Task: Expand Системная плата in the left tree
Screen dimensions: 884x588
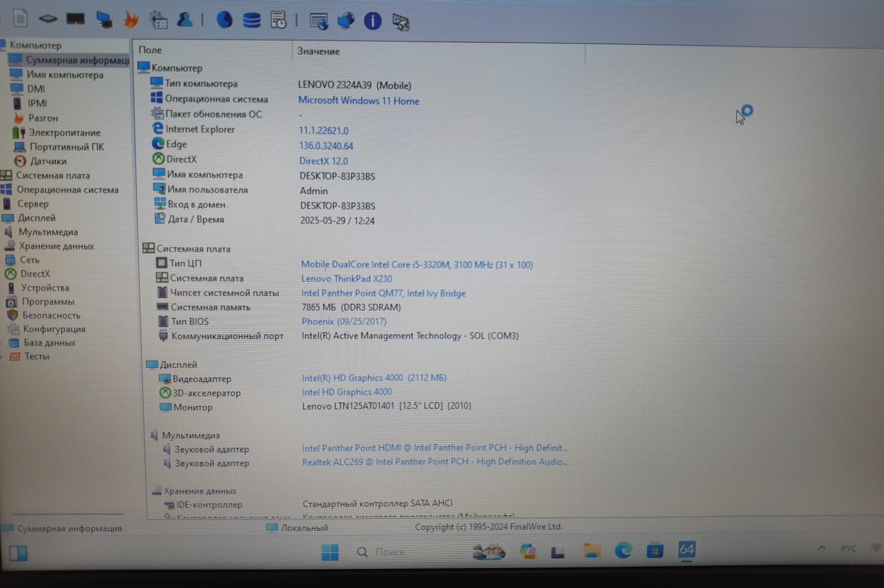Action: pyautogui.click(x=53, y=175)
